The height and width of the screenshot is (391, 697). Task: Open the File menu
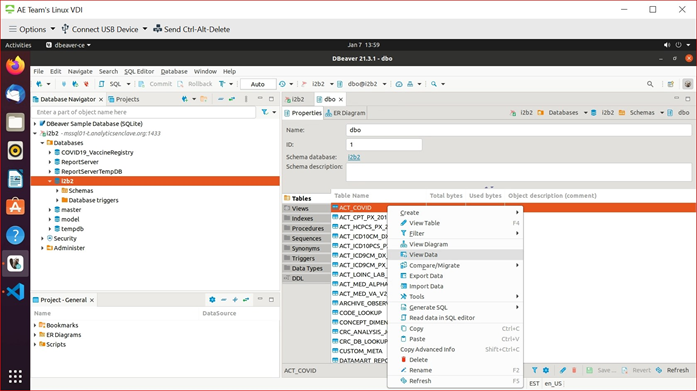39,71
